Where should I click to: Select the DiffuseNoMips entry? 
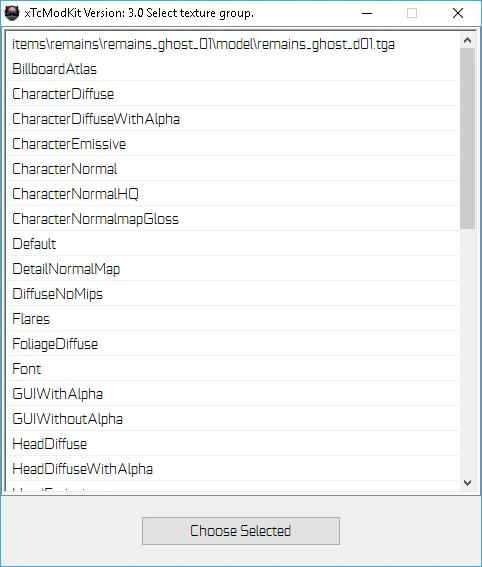click(x=233, y=293)
